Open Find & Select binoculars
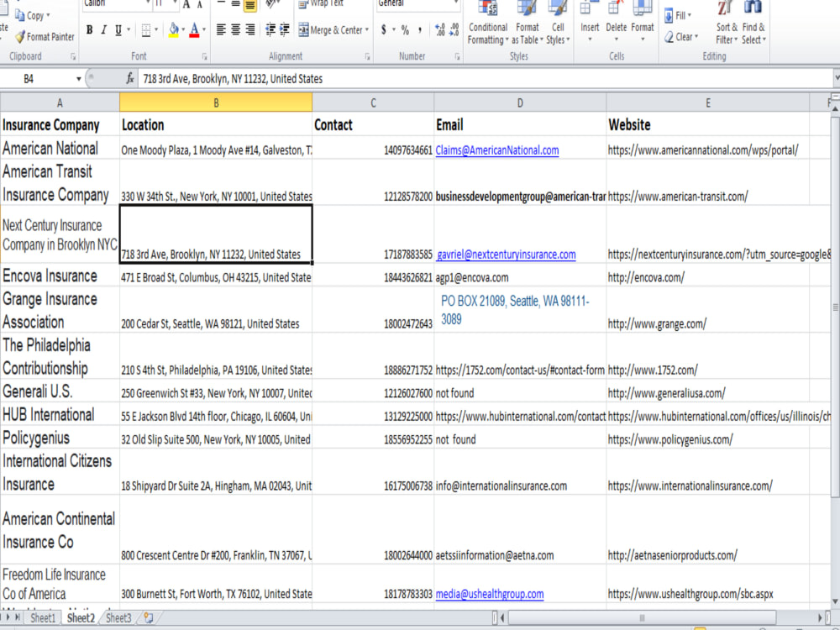 (753, 23)
